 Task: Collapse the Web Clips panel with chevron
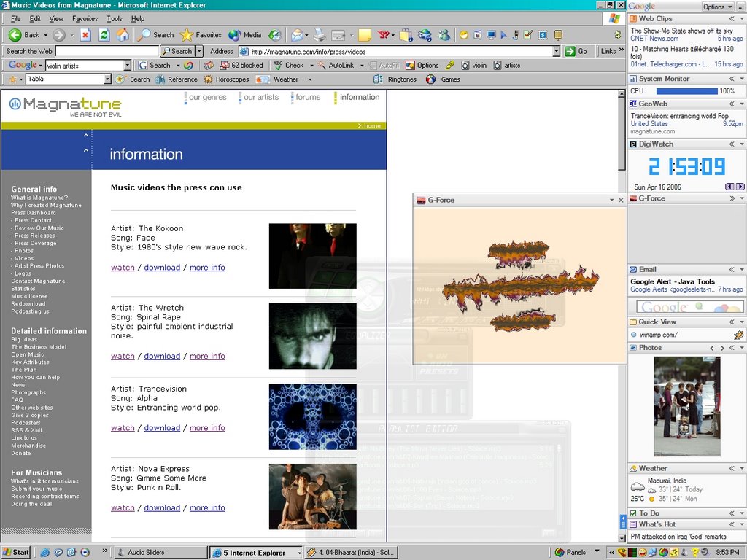[x=732, y=18]
